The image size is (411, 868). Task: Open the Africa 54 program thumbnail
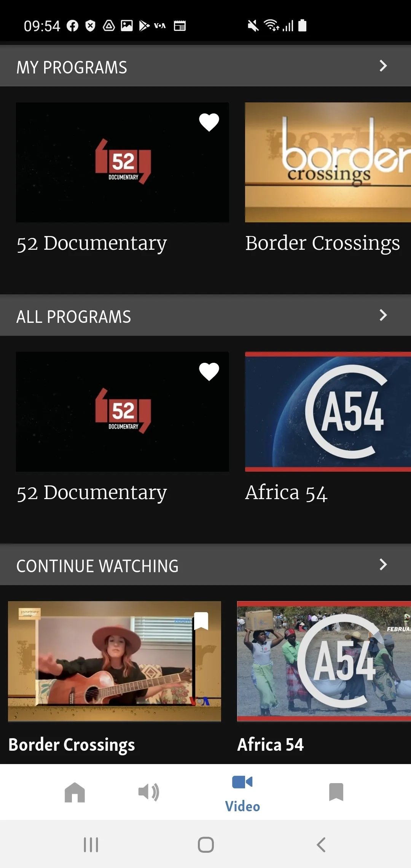coord(328,412)
